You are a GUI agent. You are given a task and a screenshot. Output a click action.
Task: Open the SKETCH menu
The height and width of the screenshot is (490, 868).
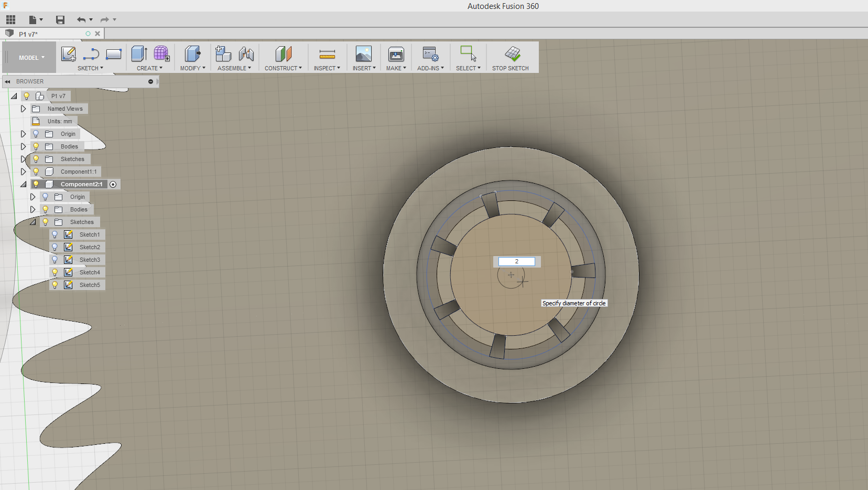point(90,68)
